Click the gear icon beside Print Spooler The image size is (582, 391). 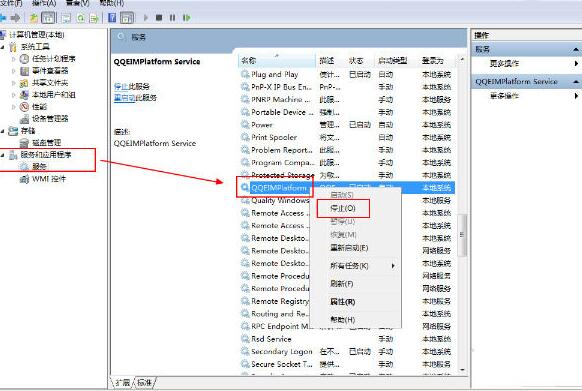click(245, 137)
